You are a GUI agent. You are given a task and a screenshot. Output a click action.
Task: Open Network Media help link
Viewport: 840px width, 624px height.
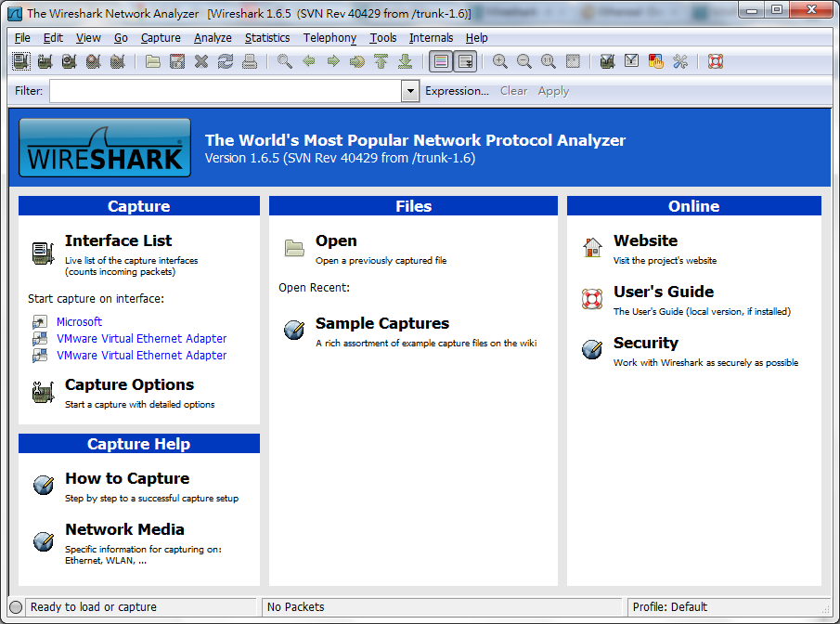(124, 529)
